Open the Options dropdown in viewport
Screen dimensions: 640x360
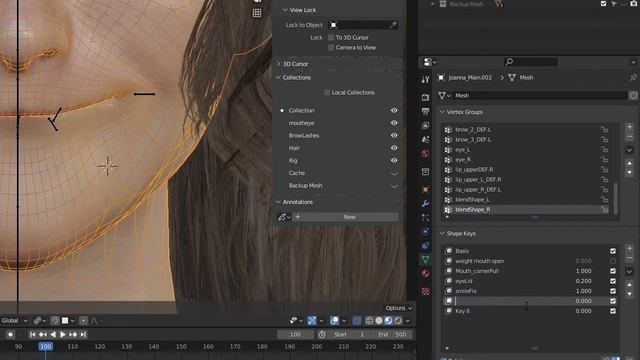click(399, 308)
